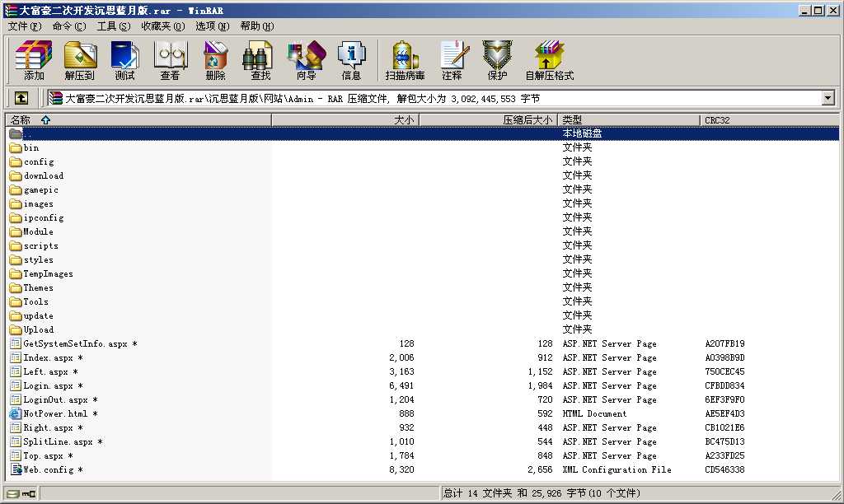
Task: Click the archive path address field
Action: click(x=442, y=99)
